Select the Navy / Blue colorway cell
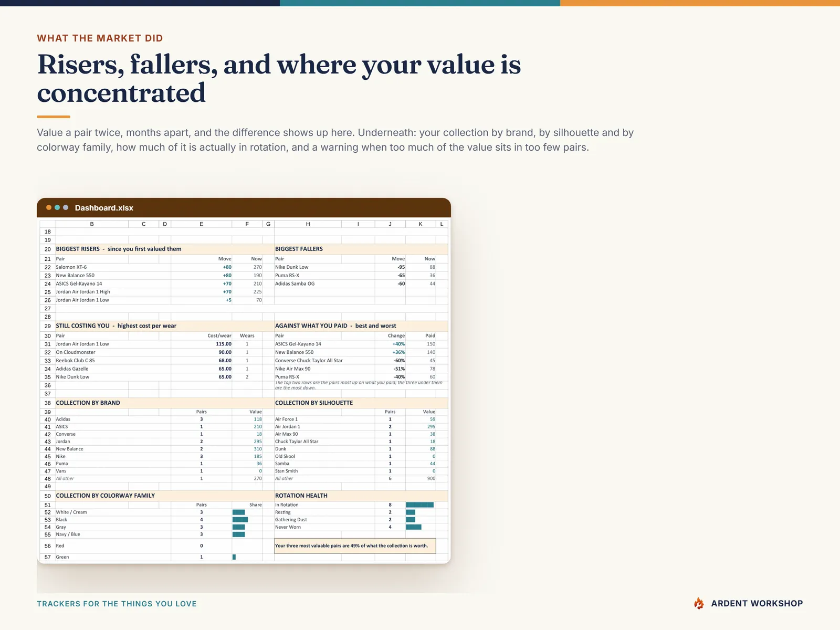The height and width of the screenshot is (630, 840). (113, 534)
